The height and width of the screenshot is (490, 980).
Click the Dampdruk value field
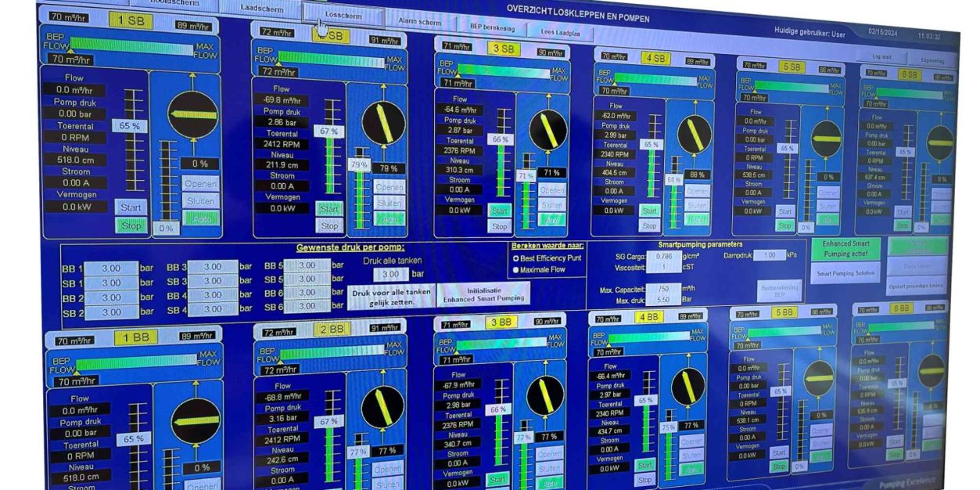(x=770, y=255)
